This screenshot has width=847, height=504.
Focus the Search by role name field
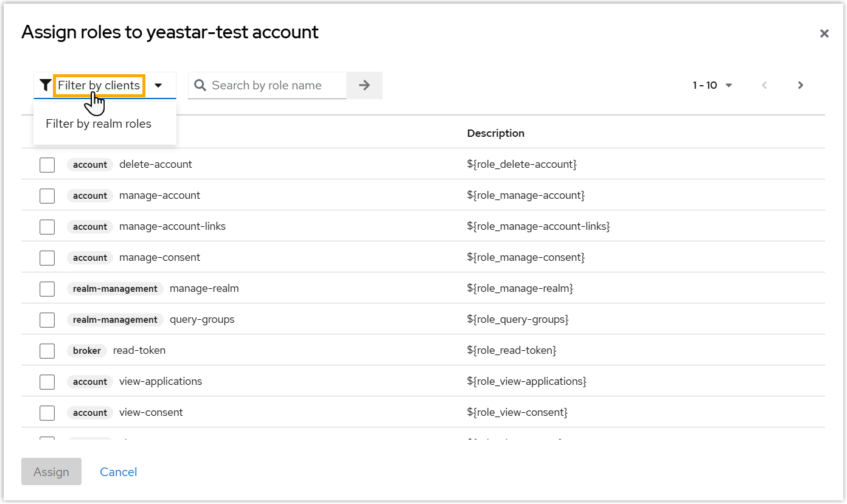click(x=274, y=86)
